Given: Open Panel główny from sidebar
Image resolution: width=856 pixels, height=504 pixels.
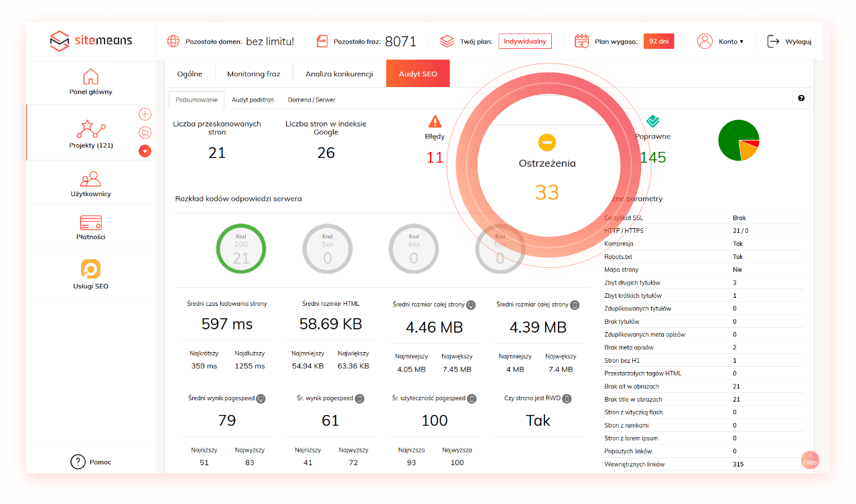Looking at the screenshot, I should [90, 82].
